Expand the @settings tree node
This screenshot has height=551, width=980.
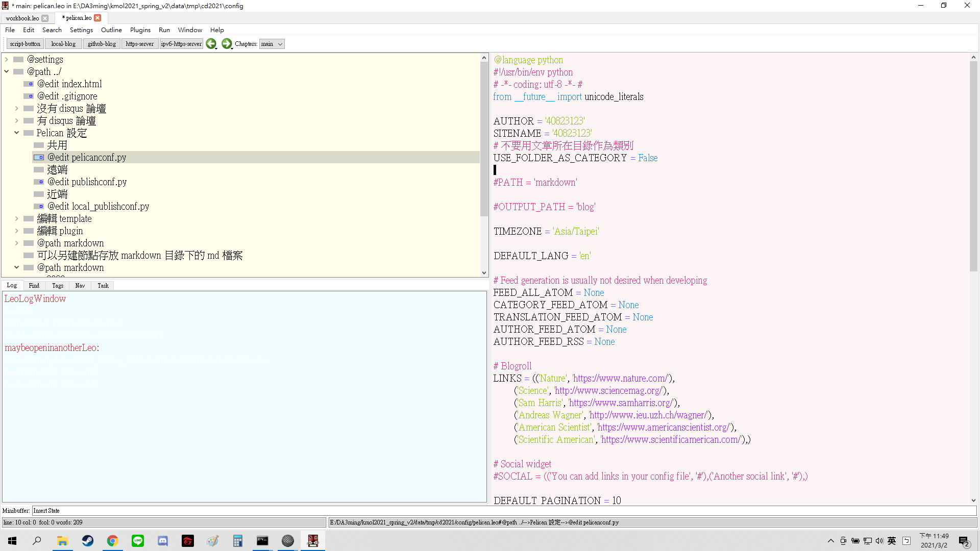point(7,60)
